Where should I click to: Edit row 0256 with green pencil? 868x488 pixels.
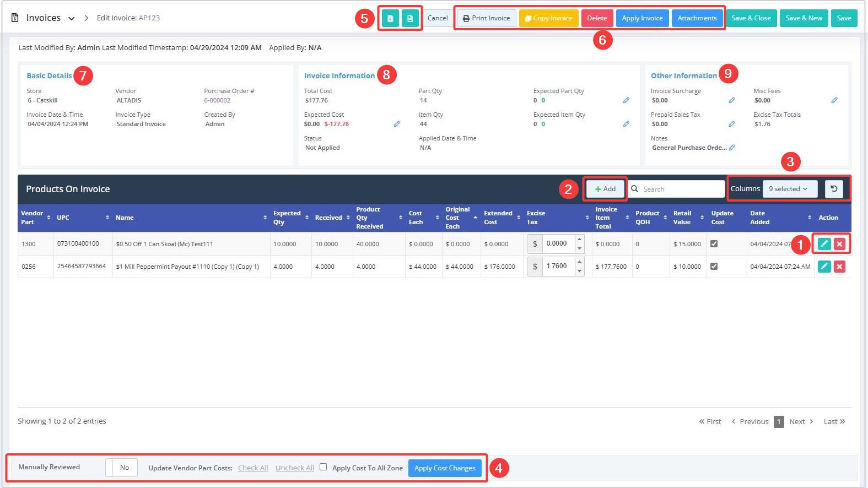point(824,267)
